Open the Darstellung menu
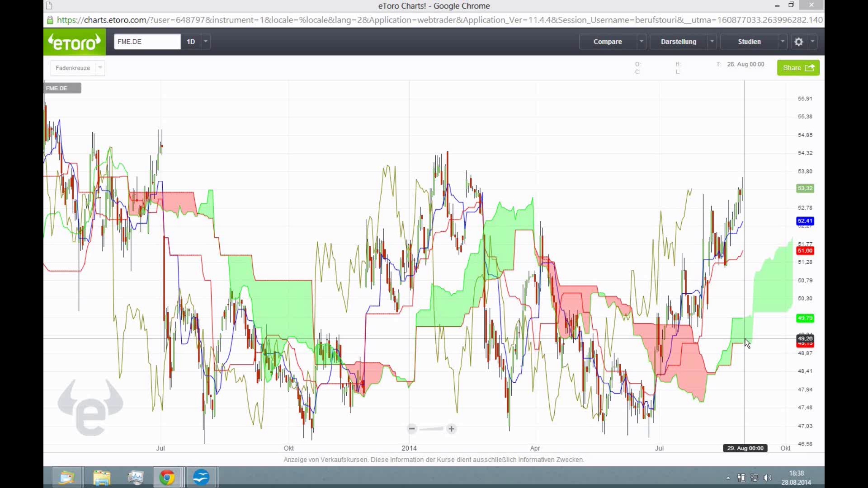The width and height of the screenshot is (868, 488). (x=678, y=42)
